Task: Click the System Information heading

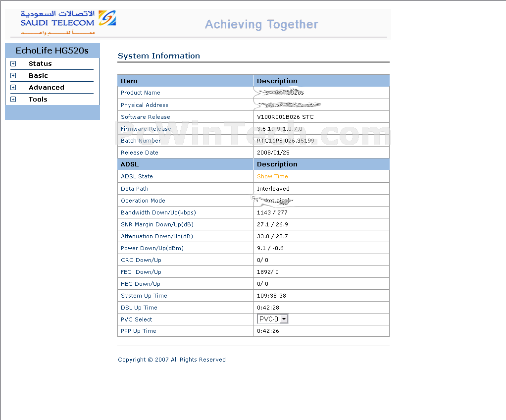Action: (159, 56)
